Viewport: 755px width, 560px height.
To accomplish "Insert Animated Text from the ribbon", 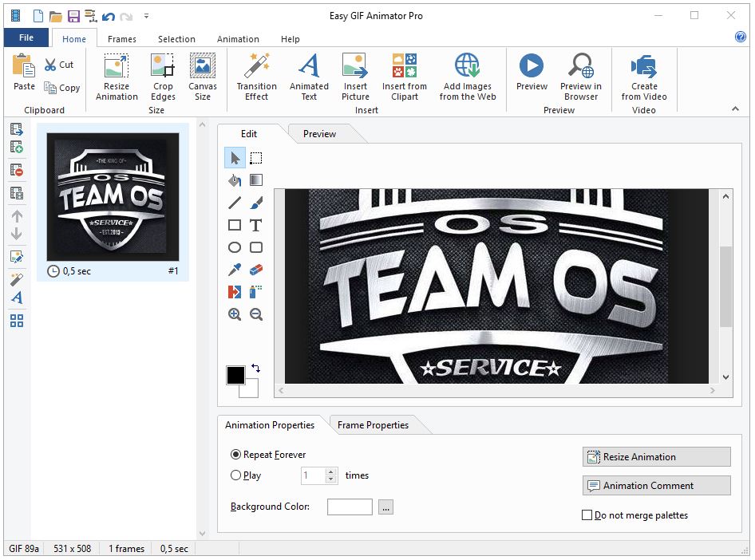I will [309, 77].
